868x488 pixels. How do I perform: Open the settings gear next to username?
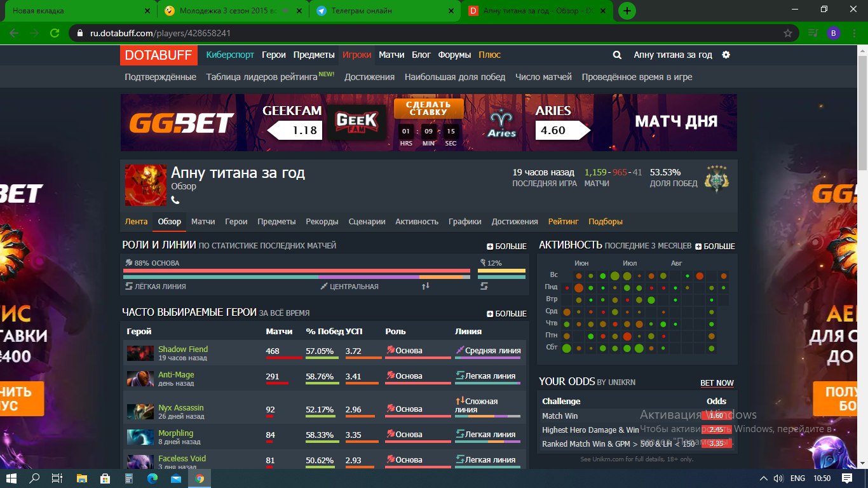[x=726, y=55]
